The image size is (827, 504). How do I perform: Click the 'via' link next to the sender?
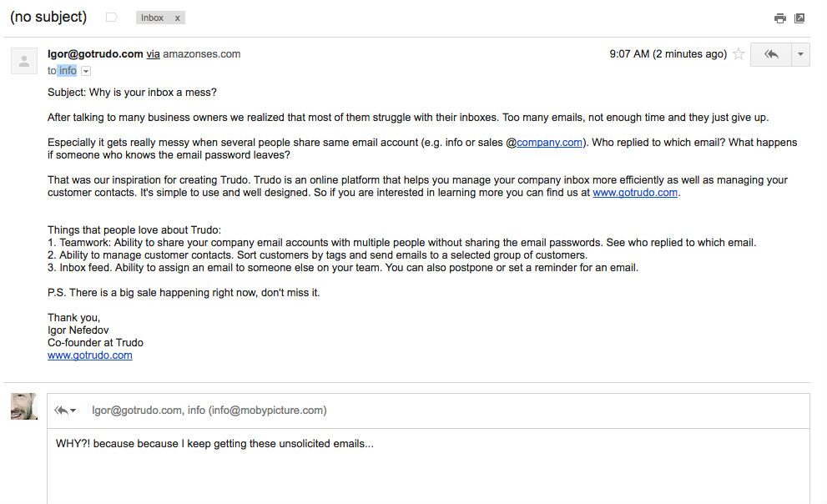tap(153, 54)
